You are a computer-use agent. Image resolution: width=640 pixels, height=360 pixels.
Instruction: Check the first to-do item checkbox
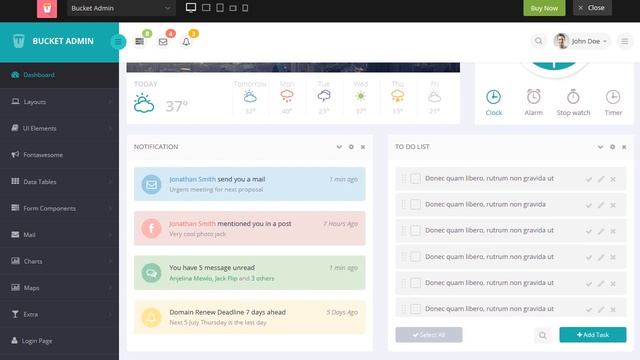coord(416,178)
